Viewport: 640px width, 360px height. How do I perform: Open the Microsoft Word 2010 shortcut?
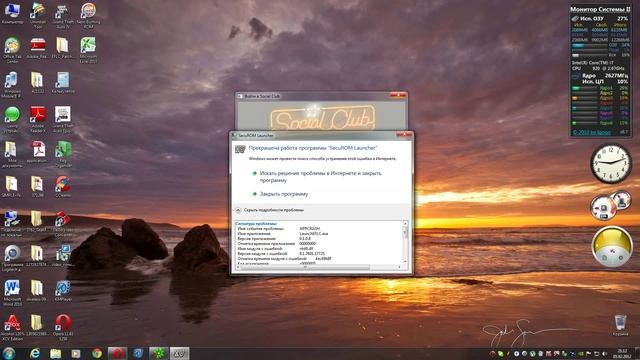point(12,292)
